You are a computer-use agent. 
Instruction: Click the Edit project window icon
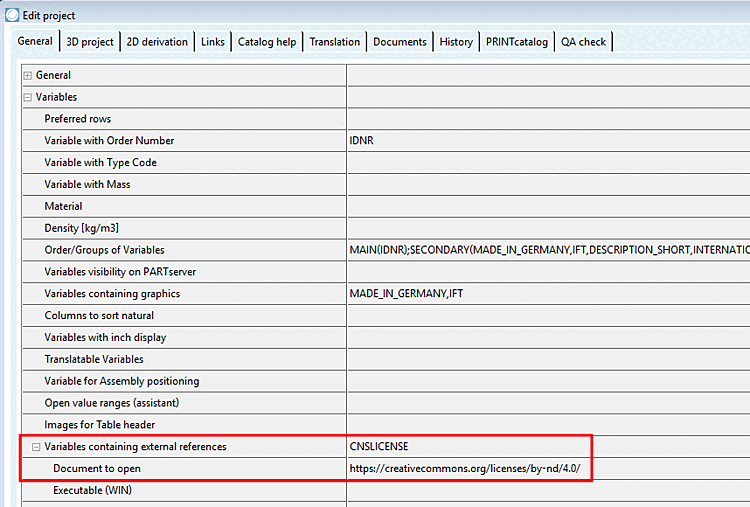12,15
